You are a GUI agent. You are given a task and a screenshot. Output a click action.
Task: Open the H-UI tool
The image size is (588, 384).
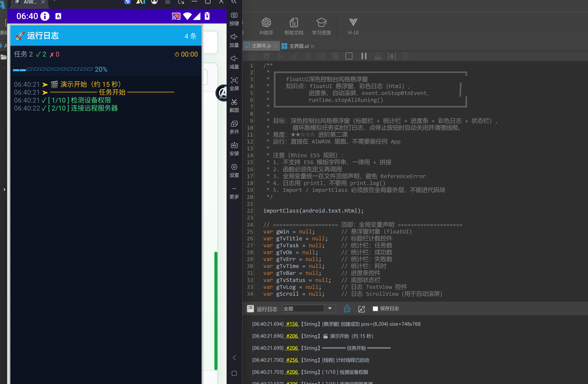[x=353, y=26]
